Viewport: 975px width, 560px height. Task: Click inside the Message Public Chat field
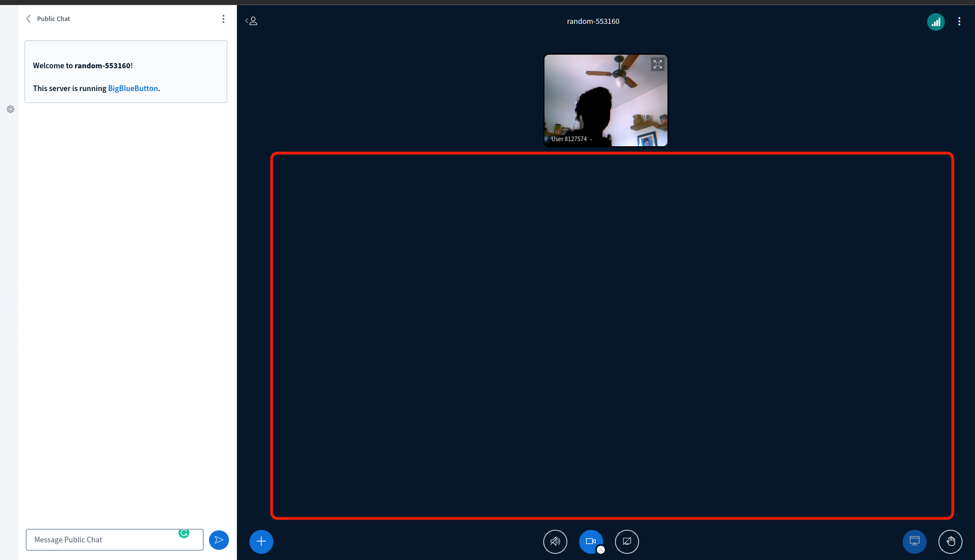103,540
